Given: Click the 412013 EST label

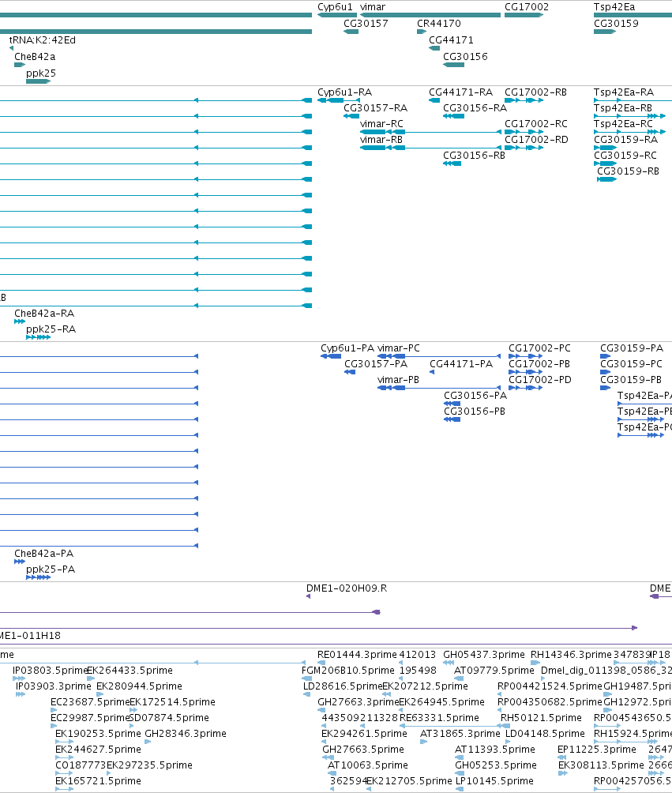Looking at the screenshot, I should 417,655.
